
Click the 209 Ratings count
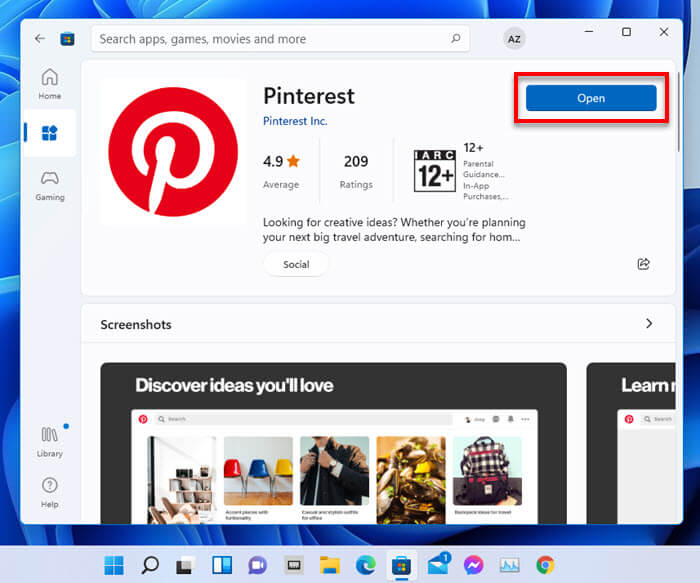coord(356,171)
